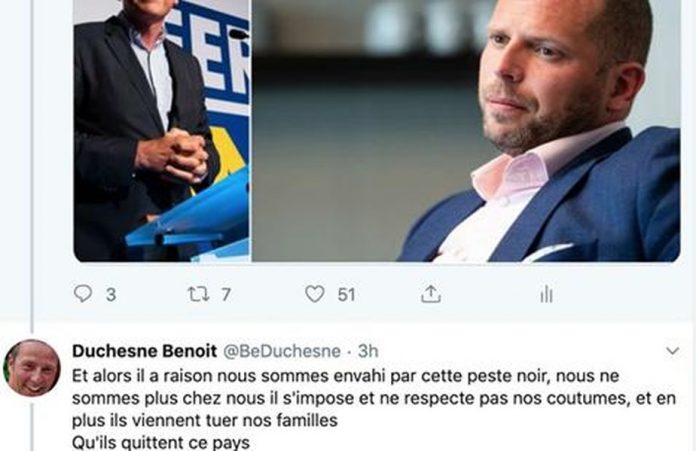The width and height of the screenshot is (696, 451).
Task: Expand the chevron menu on Duchesne Benoit's tweet
Action: point(673,351)
